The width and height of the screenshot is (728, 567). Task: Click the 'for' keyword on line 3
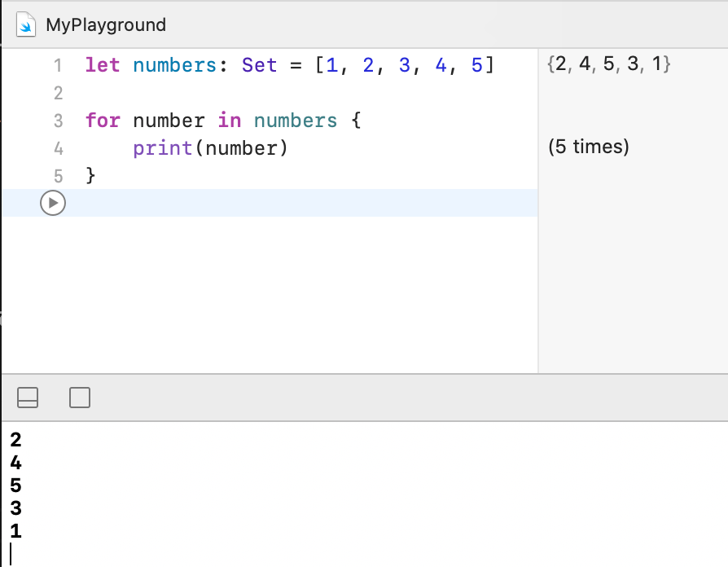(102, 121)
